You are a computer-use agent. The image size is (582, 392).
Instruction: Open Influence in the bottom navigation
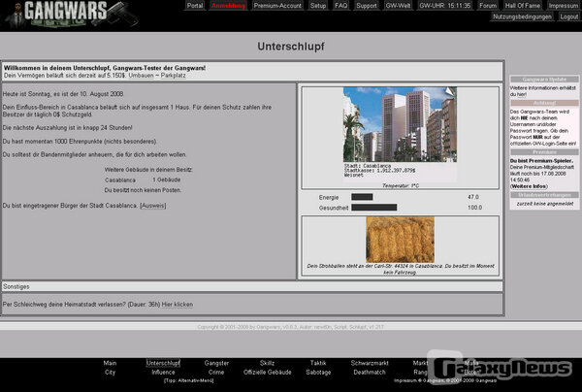(x=163, y=373)
